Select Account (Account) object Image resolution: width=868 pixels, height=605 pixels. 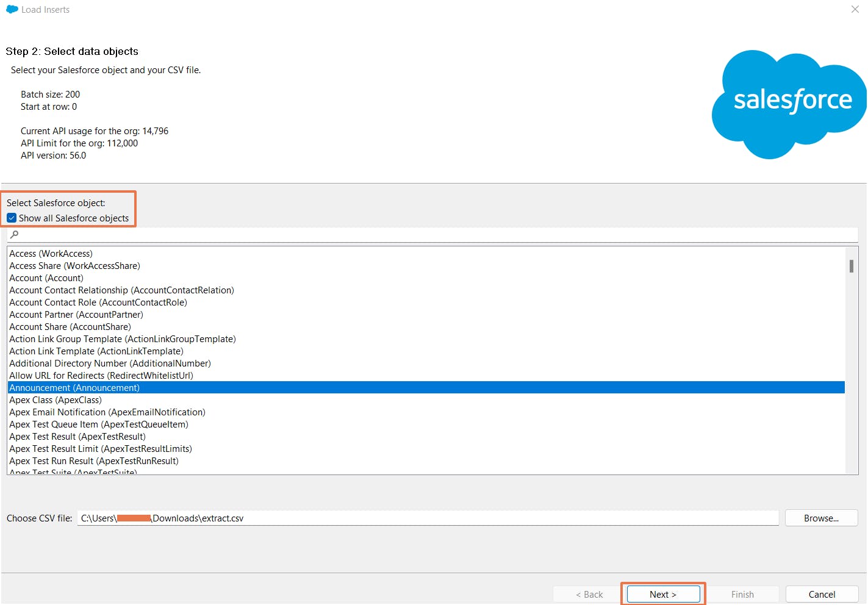click(x=426, y=277)
